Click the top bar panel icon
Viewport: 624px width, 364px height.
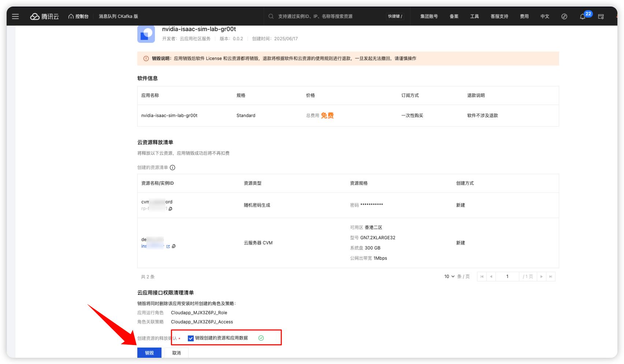pyautogui.click(x=601, y=16)
